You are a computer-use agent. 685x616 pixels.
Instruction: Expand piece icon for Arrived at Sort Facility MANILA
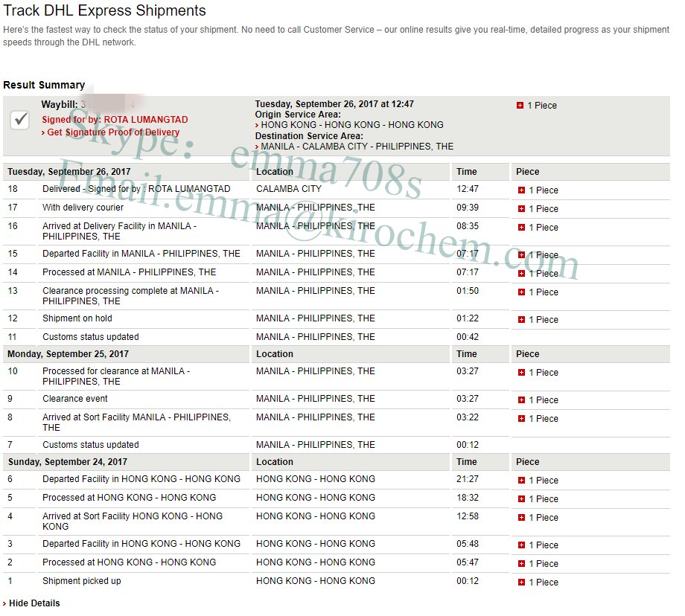pos(521,419)
